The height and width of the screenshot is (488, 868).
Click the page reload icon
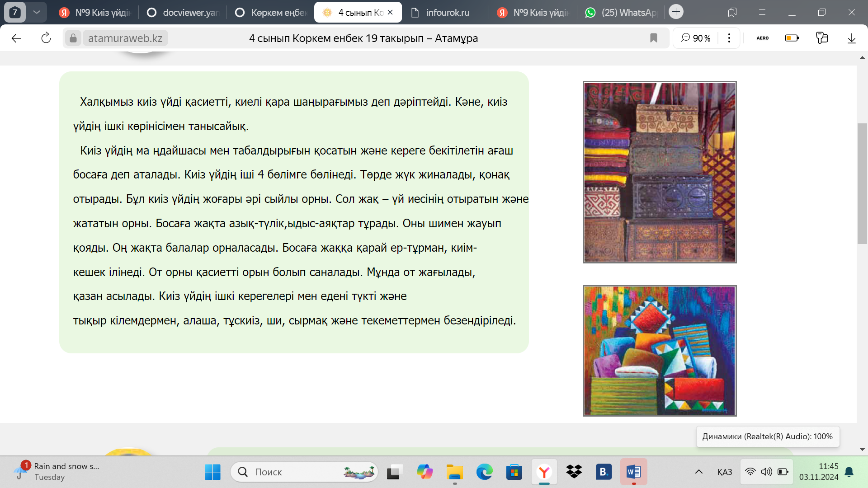[46, 38]
